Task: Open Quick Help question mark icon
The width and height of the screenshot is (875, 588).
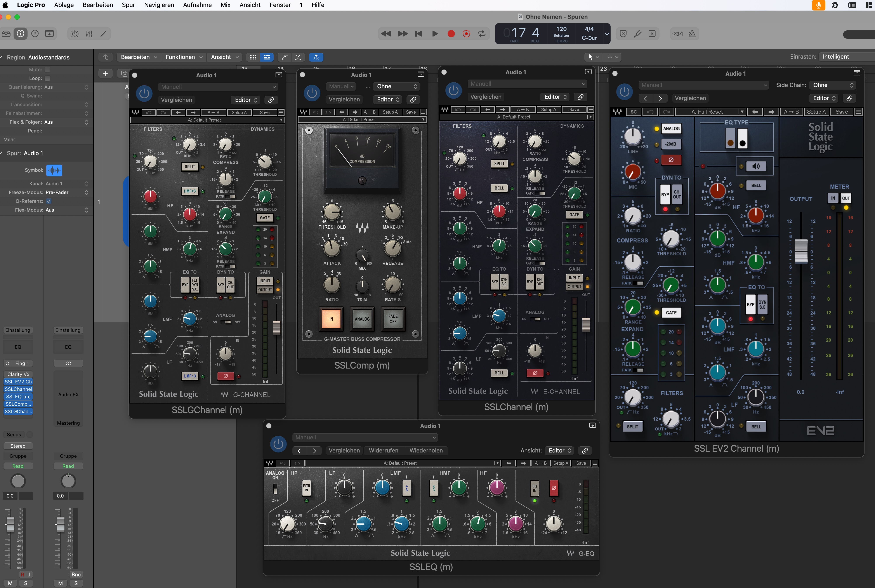Action: coord(35,34)
